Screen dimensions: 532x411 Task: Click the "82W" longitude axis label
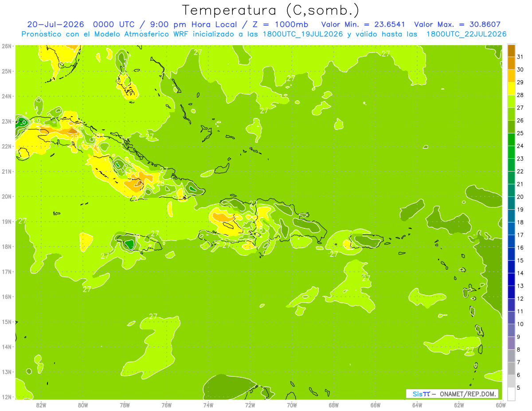41,405
